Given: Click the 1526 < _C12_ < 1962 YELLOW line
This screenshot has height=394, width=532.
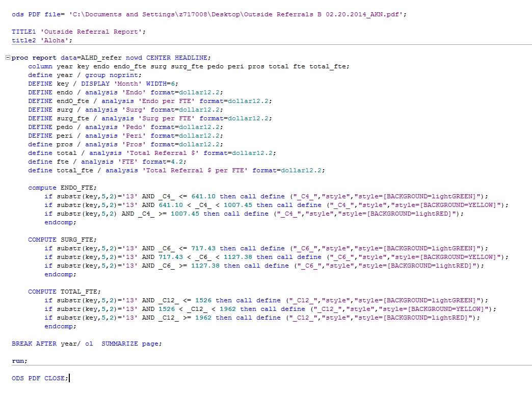Looking at the screenshot, I should pyautogui.click(x=271, y=309).
